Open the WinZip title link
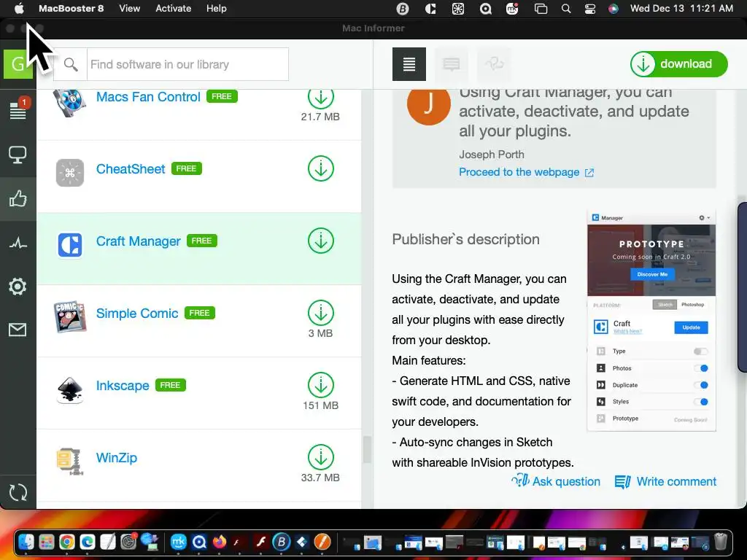 [x=117, y=457]
